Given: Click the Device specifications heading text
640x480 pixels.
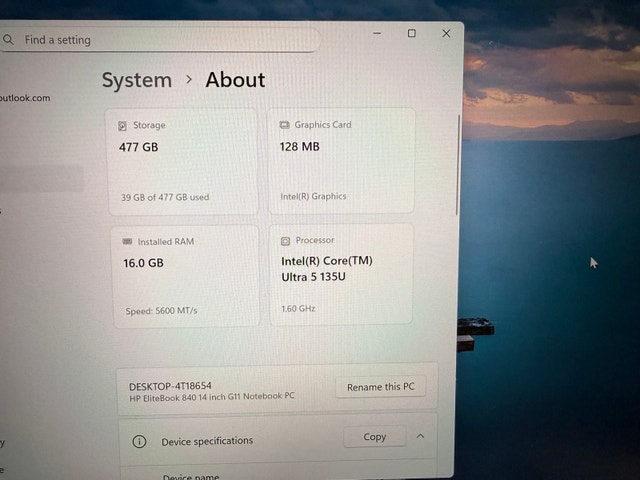Looking at the screenshot, I should point(207,441).
